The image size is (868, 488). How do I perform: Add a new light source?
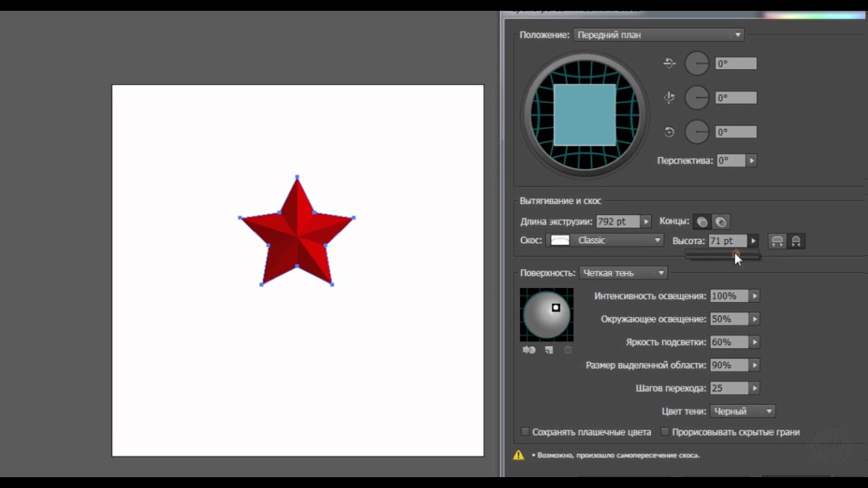[549, 350]
